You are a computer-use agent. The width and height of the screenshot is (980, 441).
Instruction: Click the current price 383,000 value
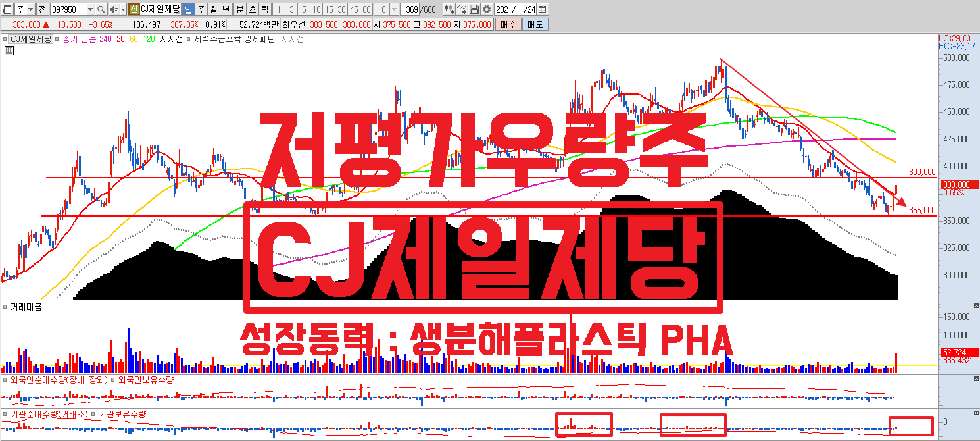click(26, 24)
